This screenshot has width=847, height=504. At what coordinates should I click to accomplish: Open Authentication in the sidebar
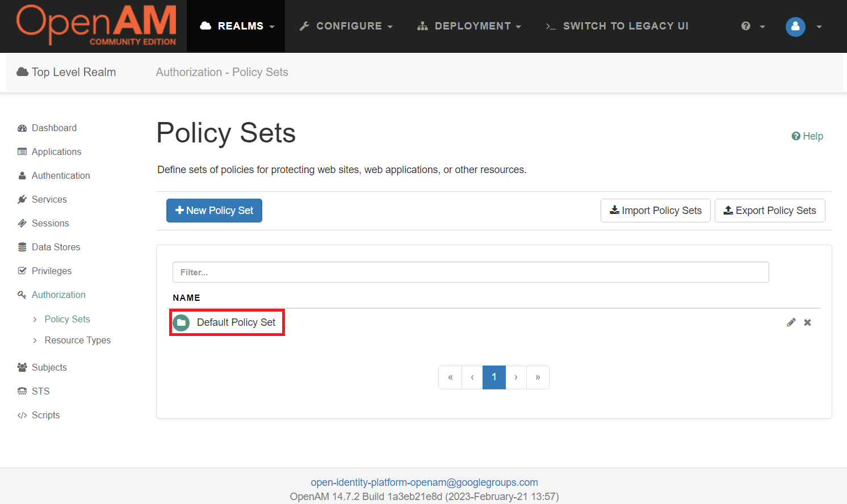(61, 175)
